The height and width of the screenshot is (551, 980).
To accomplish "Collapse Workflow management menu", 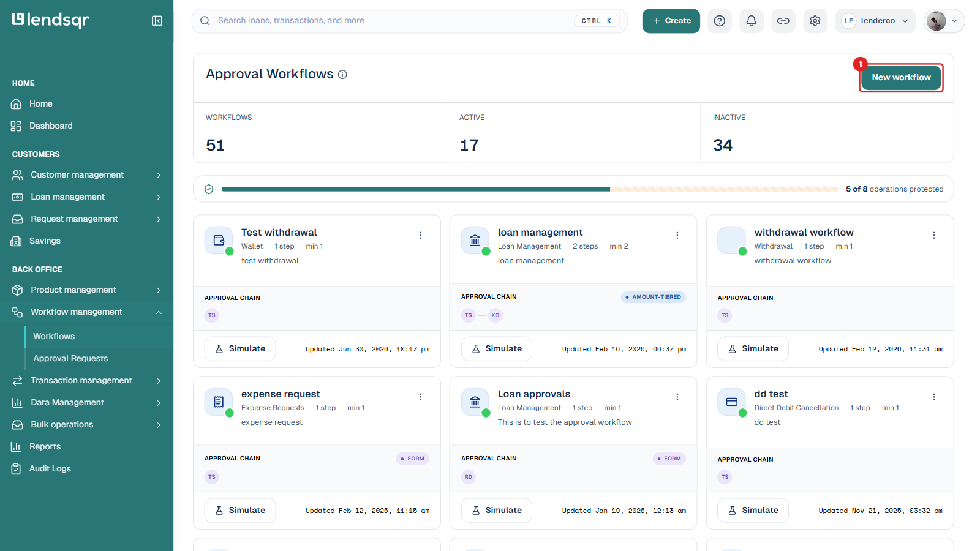I will [x=86, y=312].
